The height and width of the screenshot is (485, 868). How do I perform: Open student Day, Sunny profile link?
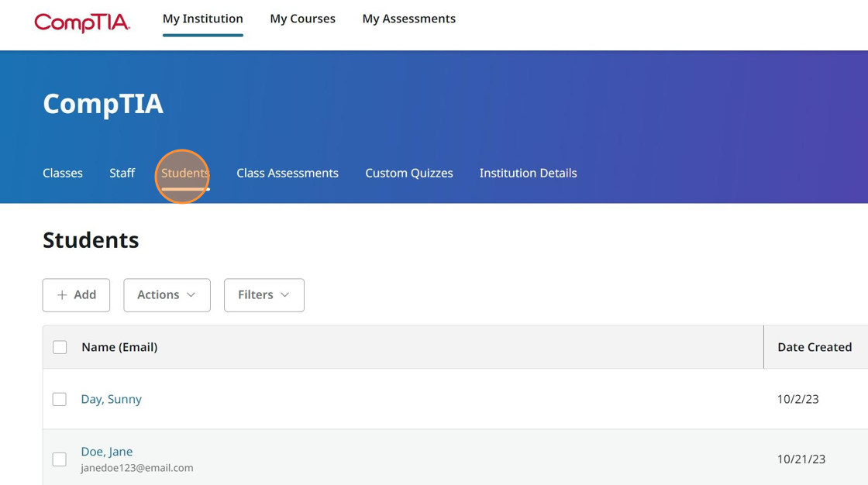[112, 399]
